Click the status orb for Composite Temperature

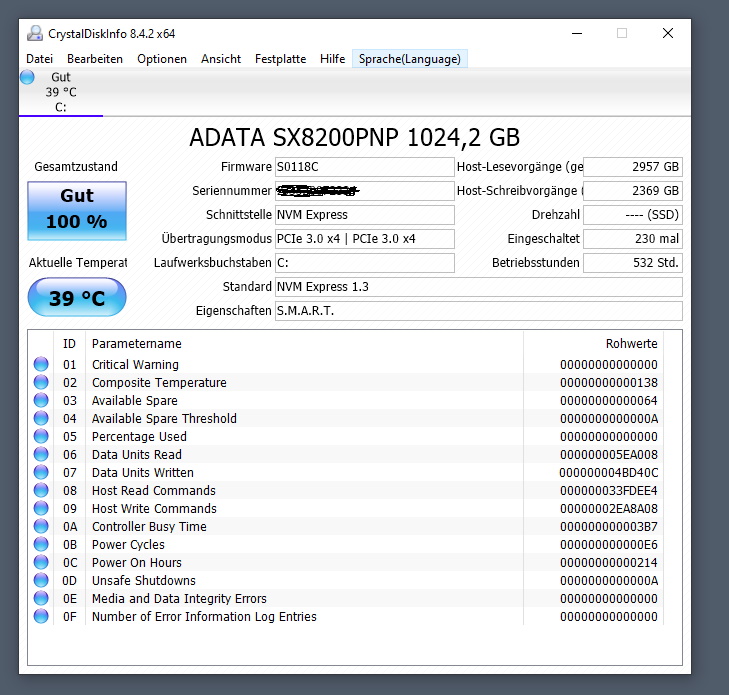pos(41,382)
